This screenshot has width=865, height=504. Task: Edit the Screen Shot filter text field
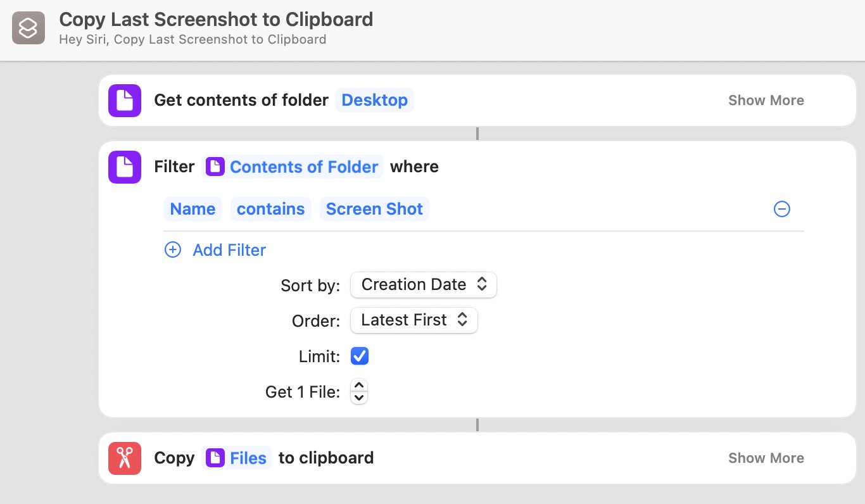[375, 209]
